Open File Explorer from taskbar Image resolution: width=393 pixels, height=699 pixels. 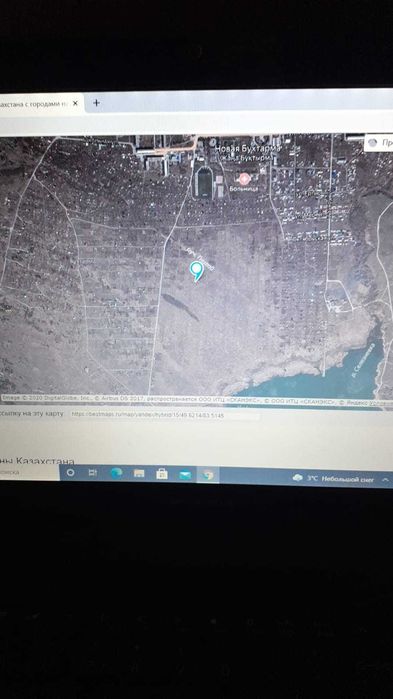pos(139,474)
